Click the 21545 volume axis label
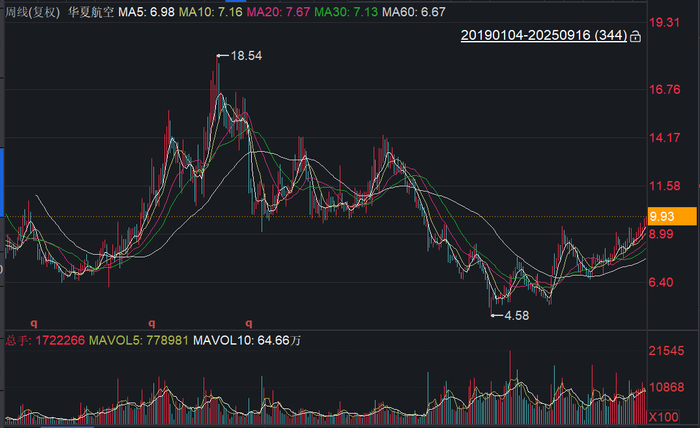This screenshot has width=700, height=428. tap(666, 351)
